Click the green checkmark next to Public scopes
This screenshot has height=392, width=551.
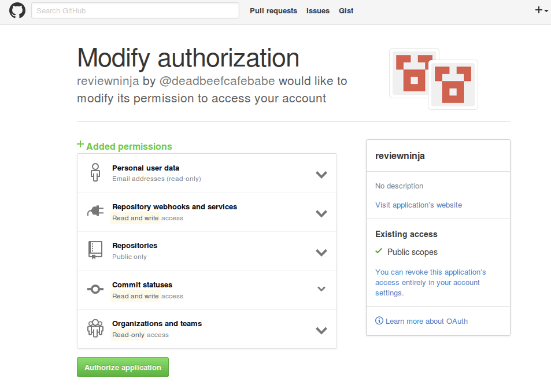click(379, 251)
